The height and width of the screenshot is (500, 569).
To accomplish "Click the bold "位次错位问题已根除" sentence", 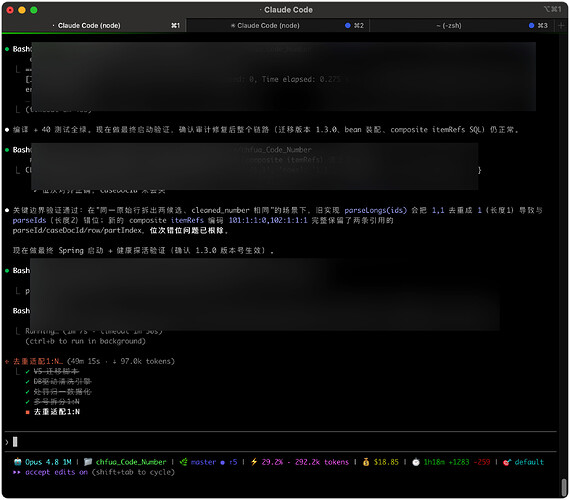I will [187, 231].
